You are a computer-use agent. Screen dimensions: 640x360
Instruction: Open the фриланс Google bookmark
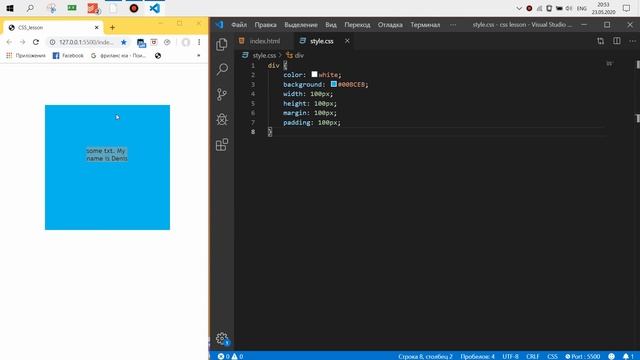point(118,56)
